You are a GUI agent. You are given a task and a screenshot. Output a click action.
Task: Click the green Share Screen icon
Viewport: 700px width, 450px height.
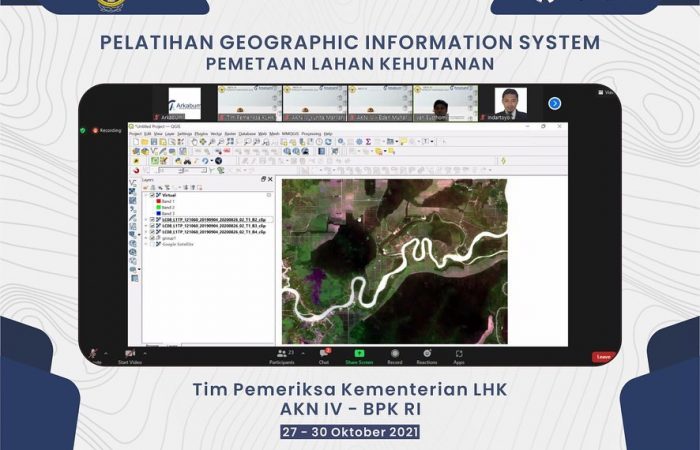359,354
